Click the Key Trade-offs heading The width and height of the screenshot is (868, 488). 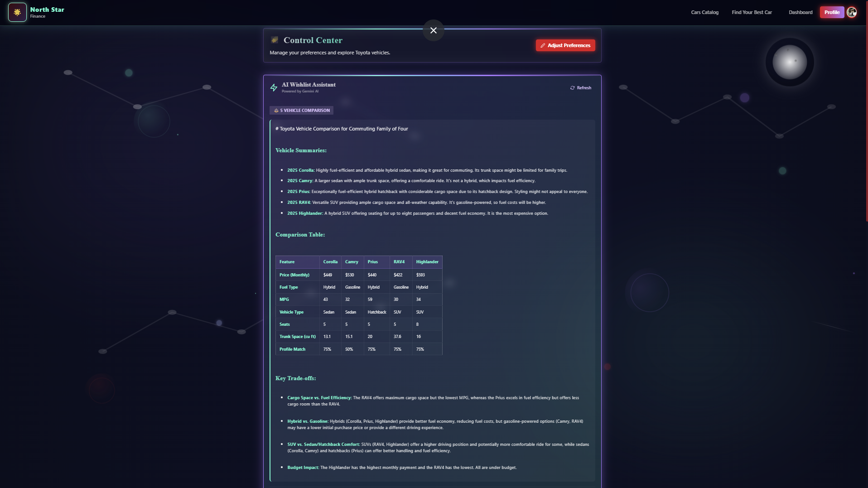pos(295,378)
